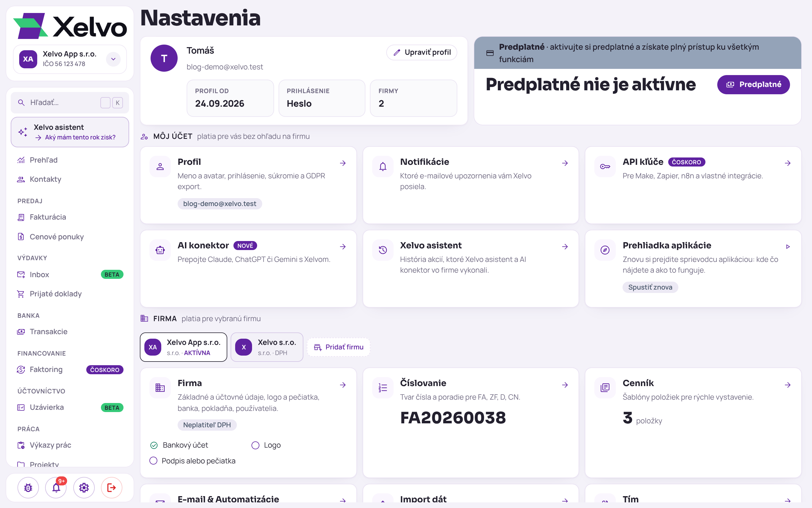
Task: Click the Spustiť znova chip
Action: pos(650,287)
